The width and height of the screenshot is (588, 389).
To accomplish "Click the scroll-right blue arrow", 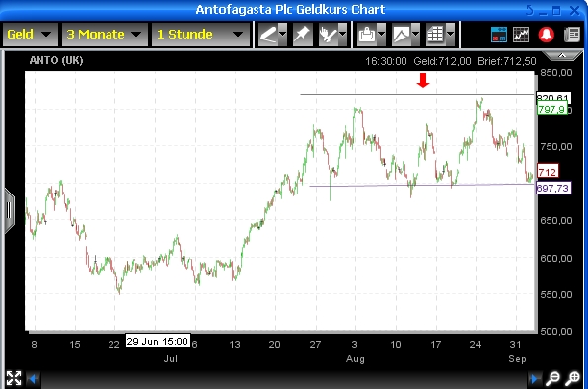I will pos(534,379).
